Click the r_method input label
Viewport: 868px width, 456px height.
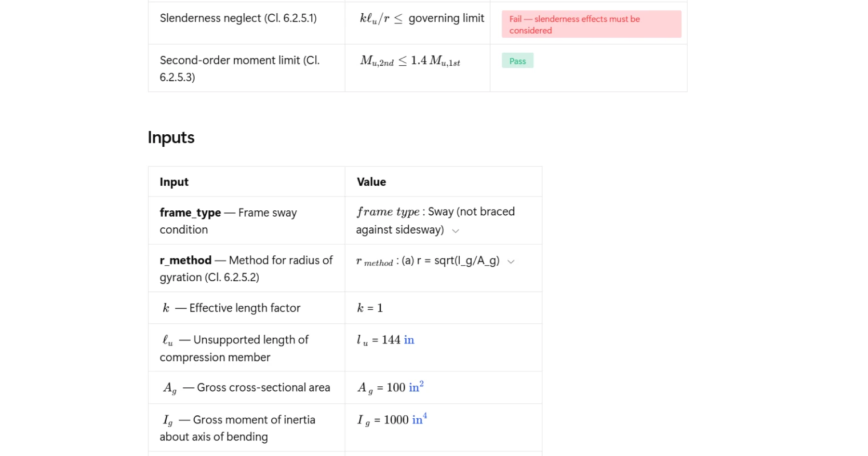pyautogui.click(x=186, y=261)
